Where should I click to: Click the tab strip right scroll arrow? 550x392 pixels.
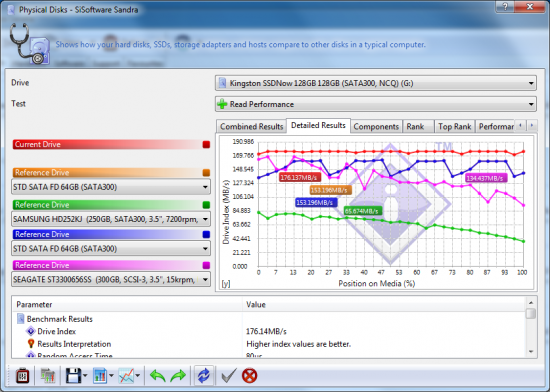[x=532, y=125]
